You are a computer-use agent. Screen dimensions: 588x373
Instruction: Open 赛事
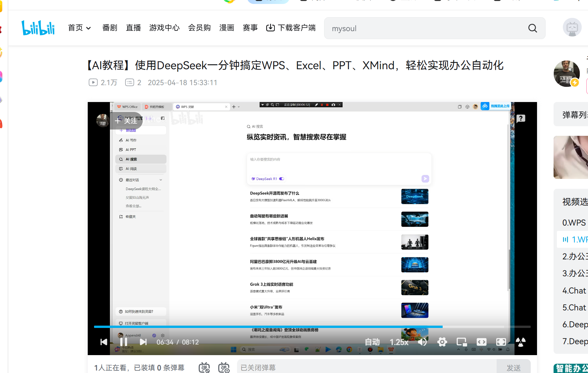250,28
